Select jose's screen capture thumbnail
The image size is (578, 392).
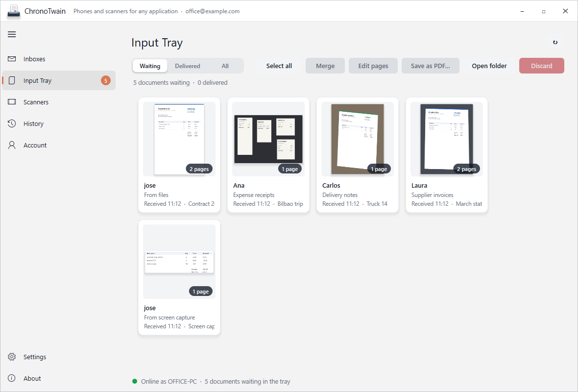click(x=179, y=262)
